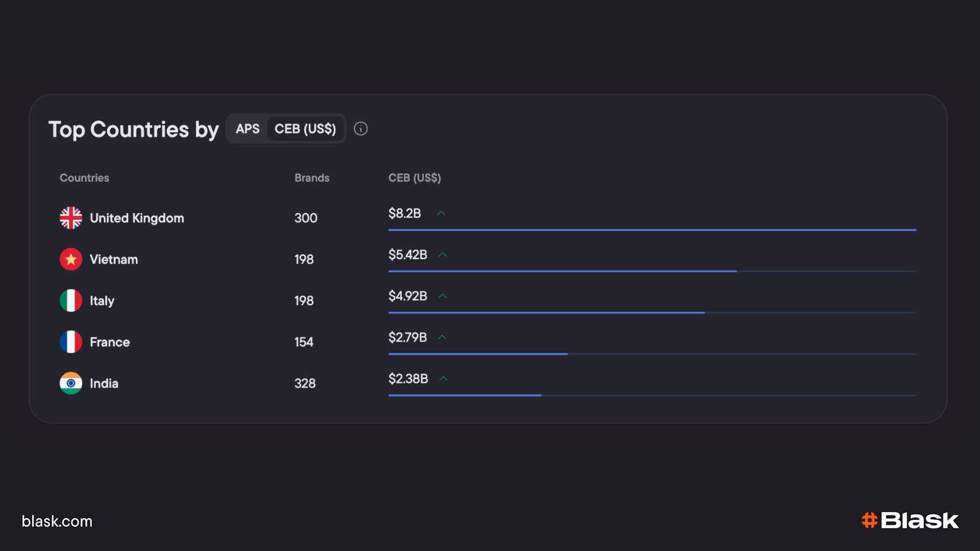Click the United Kingdom CEB progress bar
Viewport: 980px width, 551px height.
point(652,230)
